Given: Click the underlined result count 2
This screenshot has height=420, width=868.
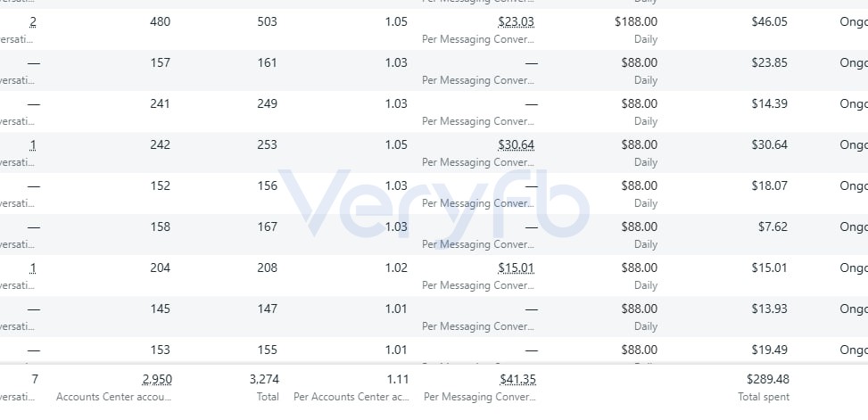Looking at the screenshot, I should [x=33, y=22].
